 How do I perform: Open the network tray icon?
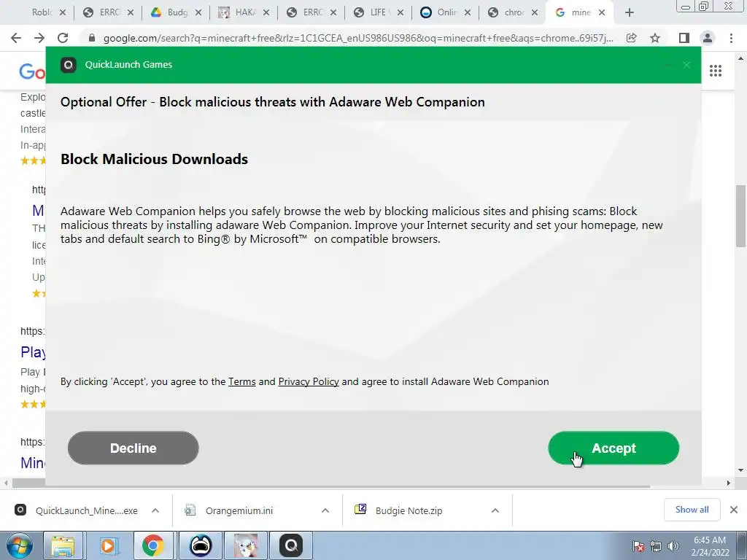[x=656, y=545]
